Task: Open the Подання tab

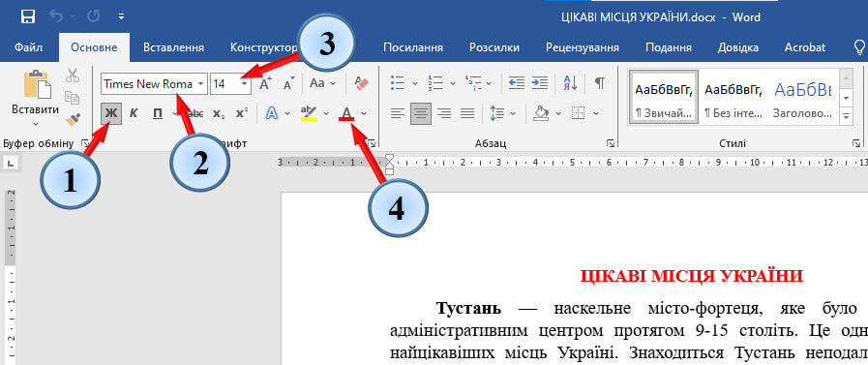Action: pos(668,47)
